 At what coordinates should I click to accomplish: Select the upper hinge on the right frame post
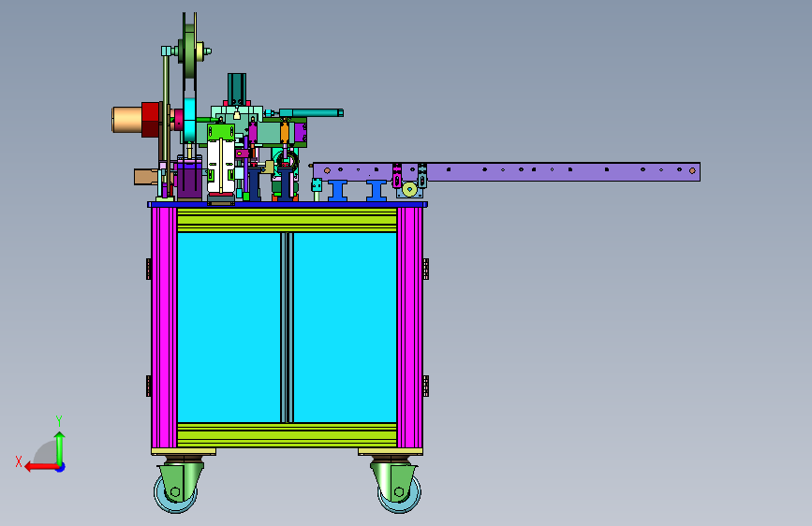tap(426, 269)
